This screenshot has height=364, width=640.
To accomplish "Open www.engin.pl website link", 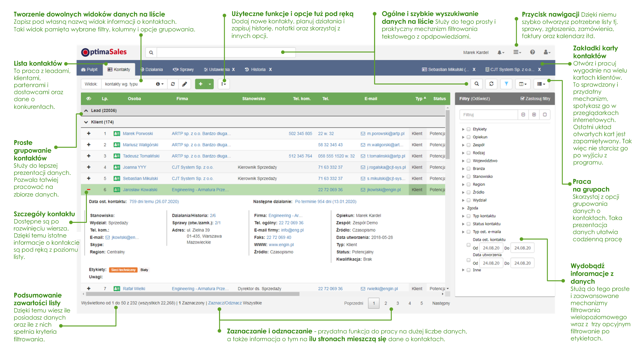I will tap(281, 245).
